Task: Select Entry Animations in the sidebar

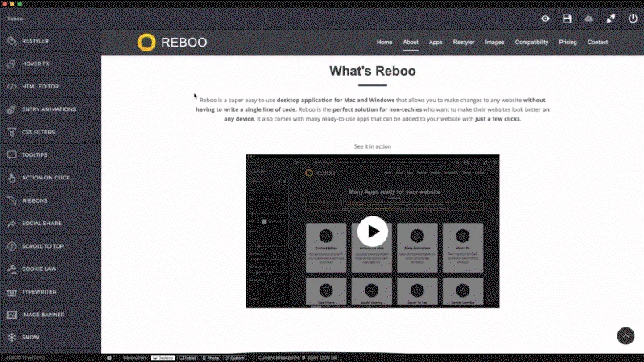Action: pos(51,109)
